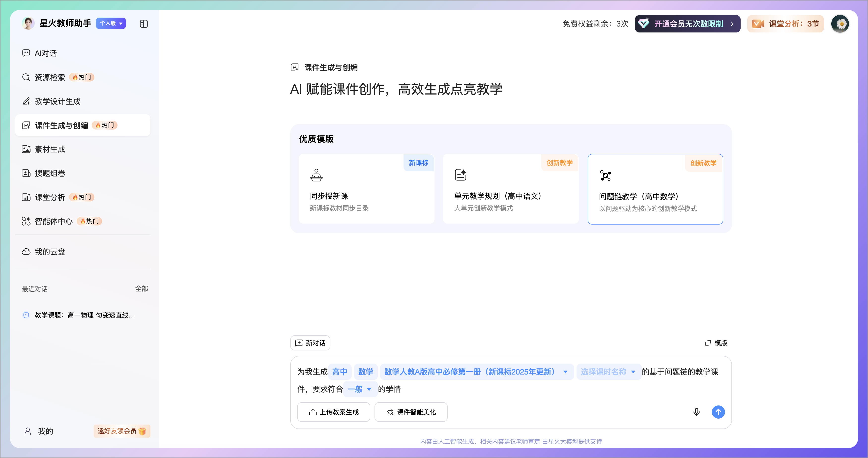Viewport: 868px width, 458px height.
Task: Click the blue send arrow button
Action: [718, 412]
